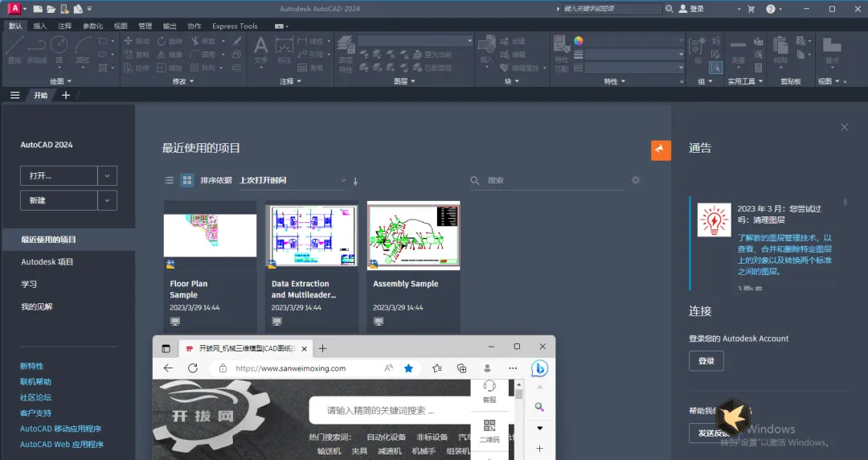The image size is (868, 460).
Task: Click the Table (表格) tool
Action: tap(310, 68)
